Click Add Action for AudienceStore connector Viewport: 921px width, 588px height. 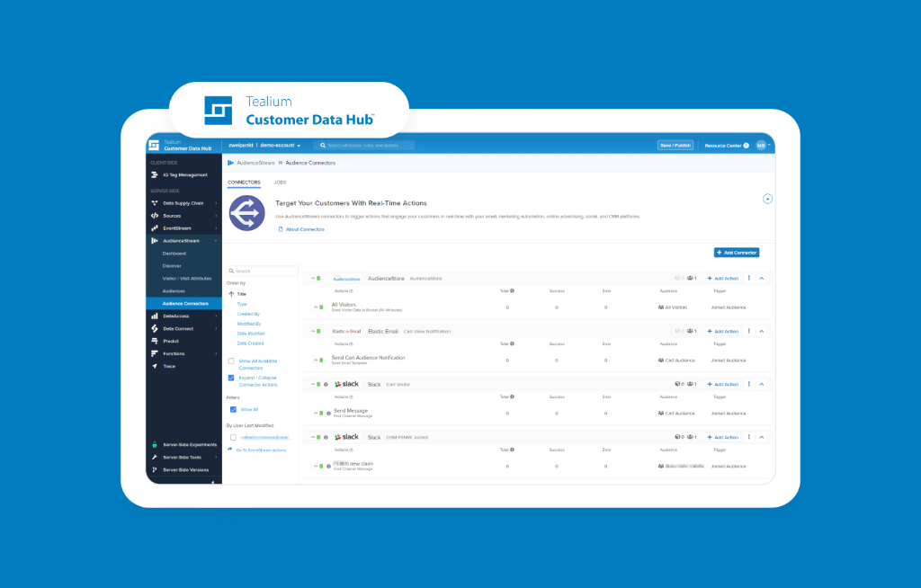click(723, 279)
